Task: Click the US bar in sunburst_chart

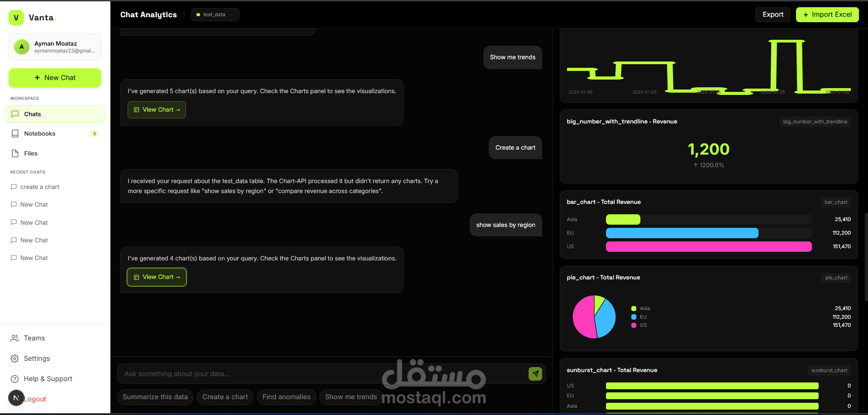Action: (712, 386)
